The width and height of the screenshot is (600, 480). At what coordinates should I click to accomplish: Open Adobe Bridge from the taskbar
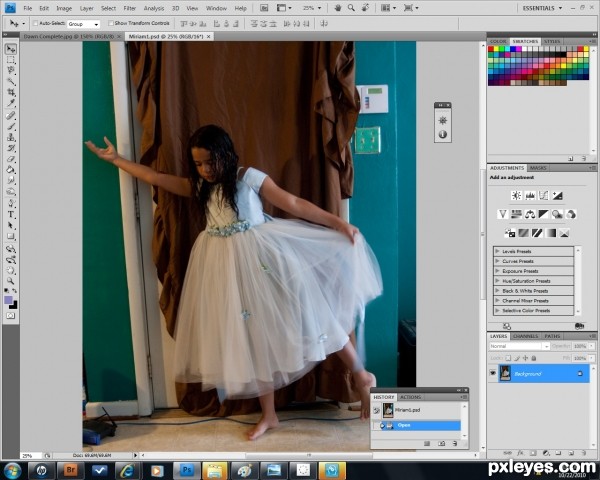click(x=70, y=470)
